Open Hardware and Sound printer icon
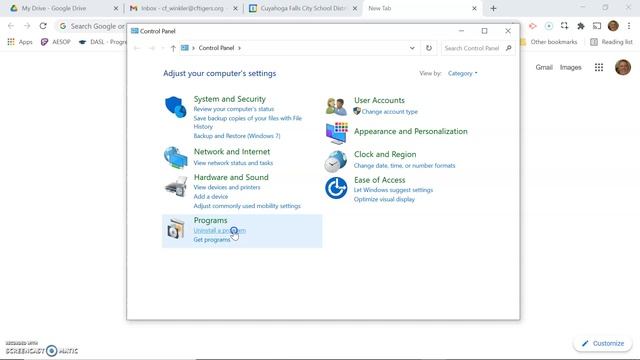Image resolution: width=640 pixels, height=360 pixels. coord(176,186)
